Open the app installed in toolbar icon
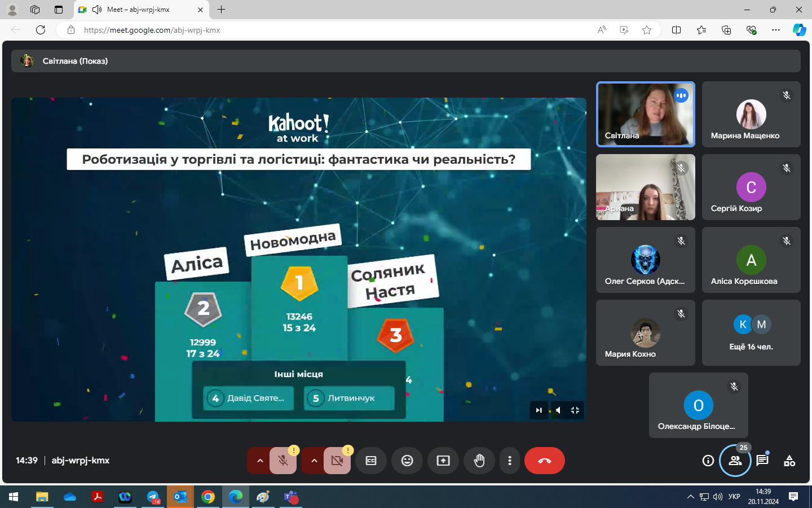Screen dimensions: 812x508 (624, 30)
